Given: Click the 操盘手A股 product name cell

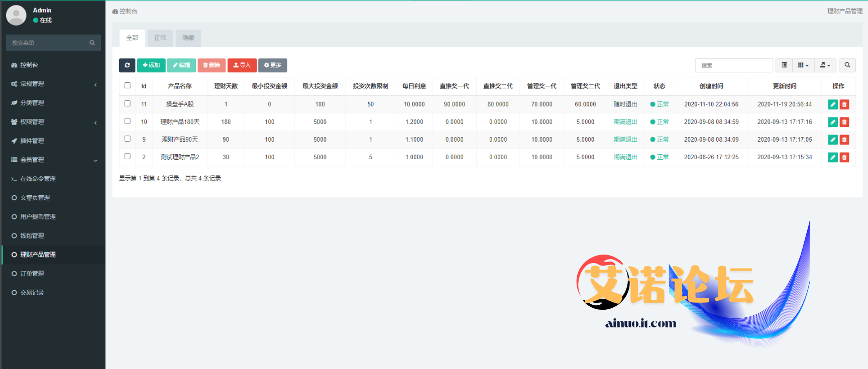Looking at the screenshot, I should coord(180,104).
